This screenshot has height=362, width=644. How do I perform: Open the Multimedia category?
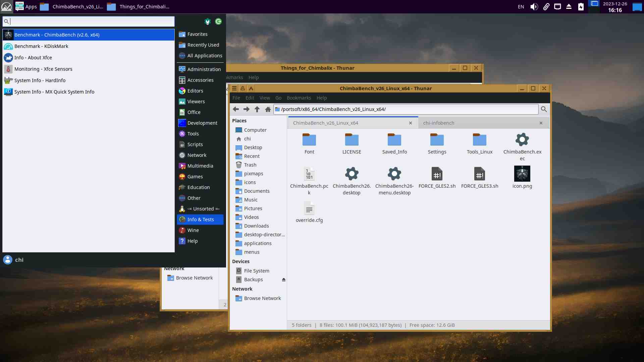[200, 166]
